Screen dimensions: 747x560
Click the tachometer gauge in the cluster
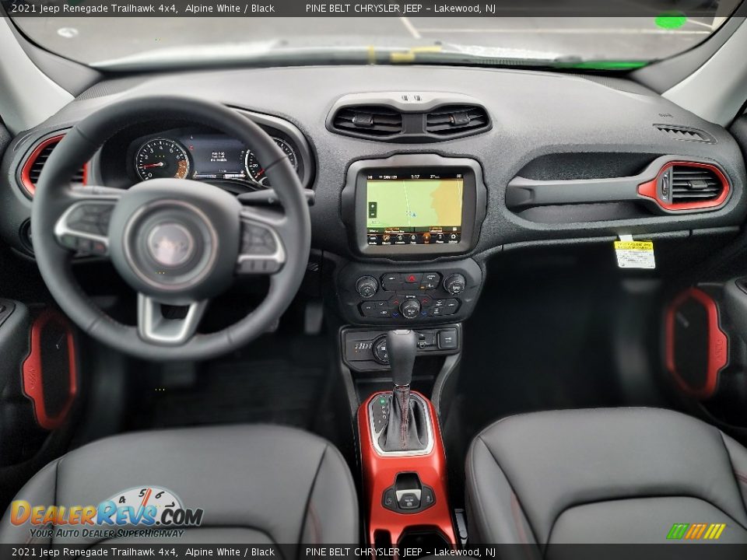[162, 159]
